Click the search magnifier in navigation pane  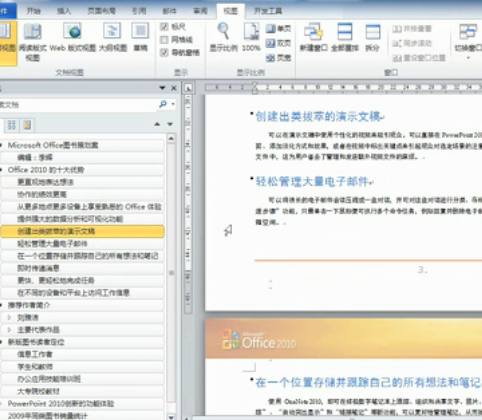(x=163, y=104)
